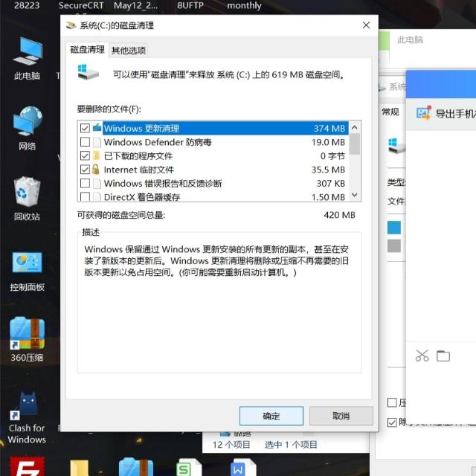The width and height of the screenshot is (476, 476).
Task: Switch to the 磁盘清理 tab
Action: [87, 50]
